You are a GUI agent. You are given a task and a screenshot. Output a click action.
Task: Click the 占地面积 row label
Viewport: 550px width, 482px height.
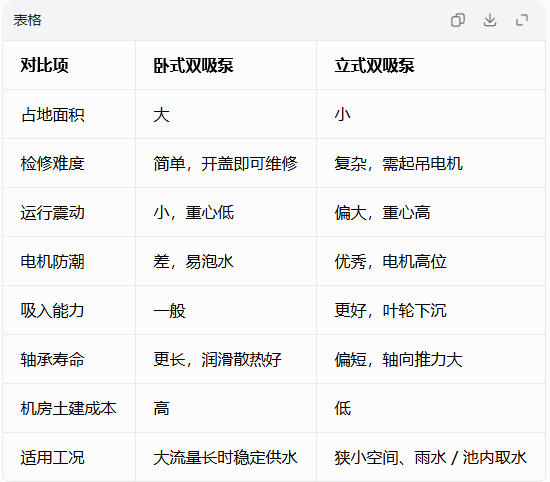[53, 115]
